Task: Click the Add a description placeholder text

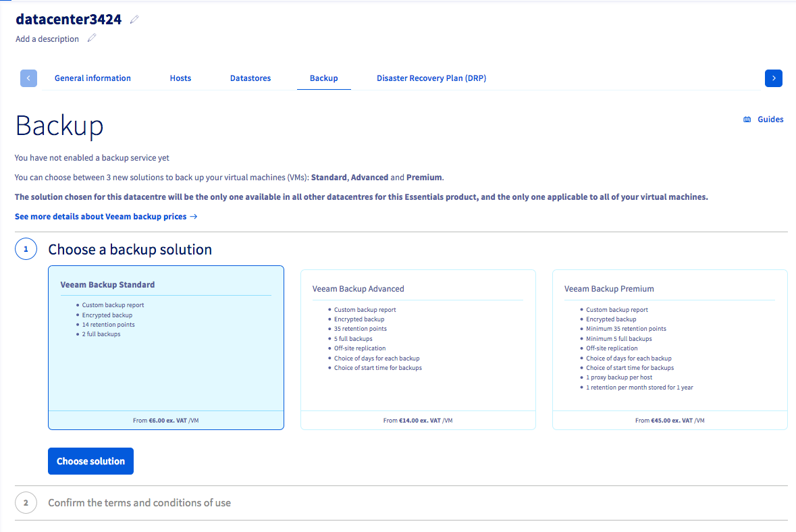Action: point(47,38)
